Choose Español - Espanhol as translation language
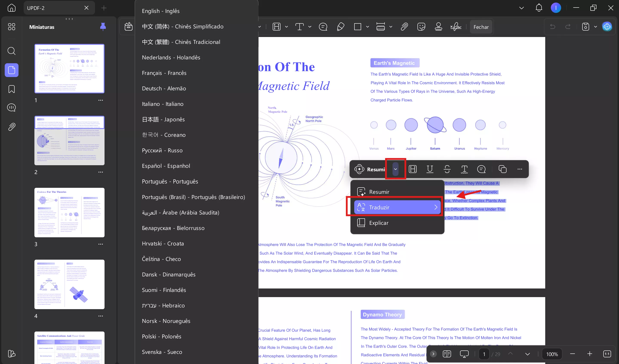Screen dimensions: 619x364 point(166,166)
